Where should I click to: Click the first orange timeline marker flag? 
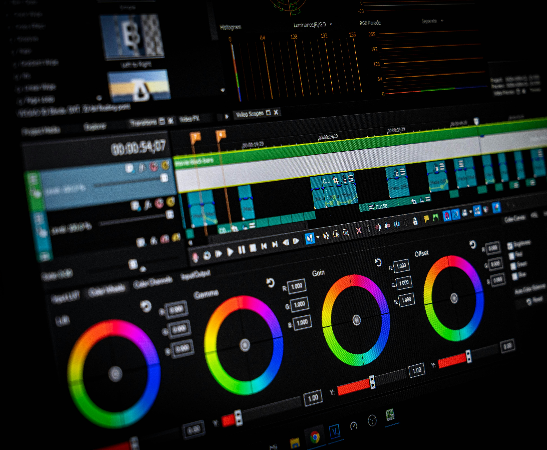click(195, 137)
